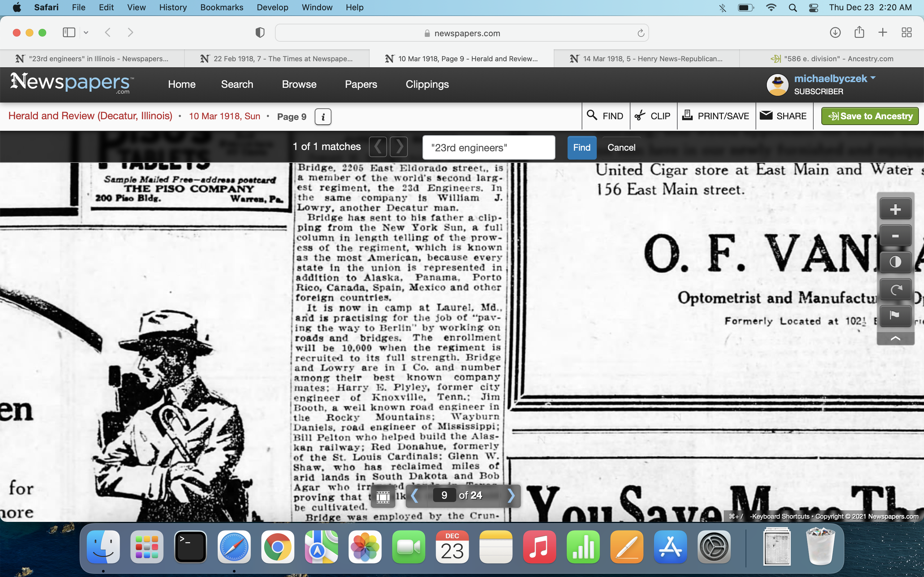Screen dimensions: 924x577
Task: Toggle the contrast adjustment icon
Action: click(895, 262)
